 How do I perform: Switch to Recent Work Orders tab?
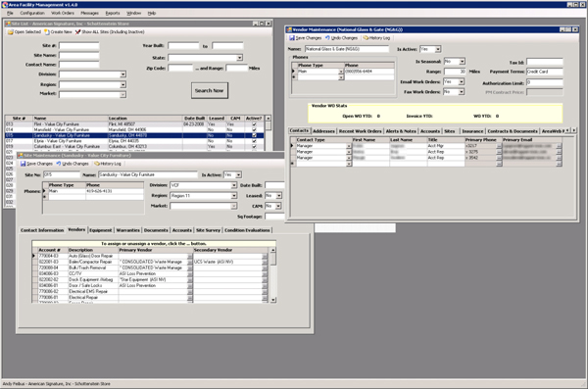361,131
